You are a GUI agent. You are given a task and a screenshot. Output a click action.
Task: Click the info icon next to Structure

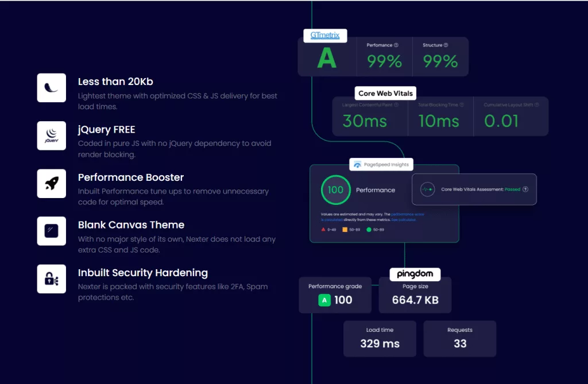point(446,45)
